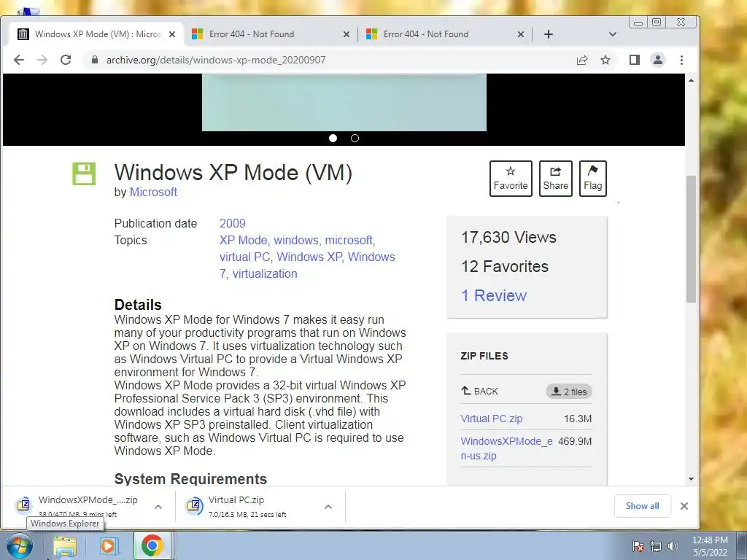This screenshot has width=747, height=560.
Task: Click the network tray icon
Action: (x=656, y=546)
